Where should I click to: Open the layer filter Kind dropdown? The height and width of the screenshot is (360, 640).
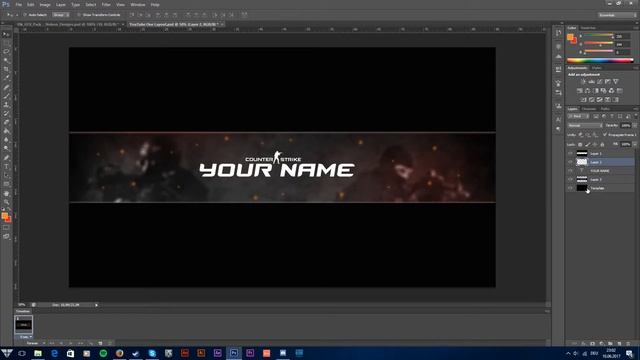(x=578, y=116)
